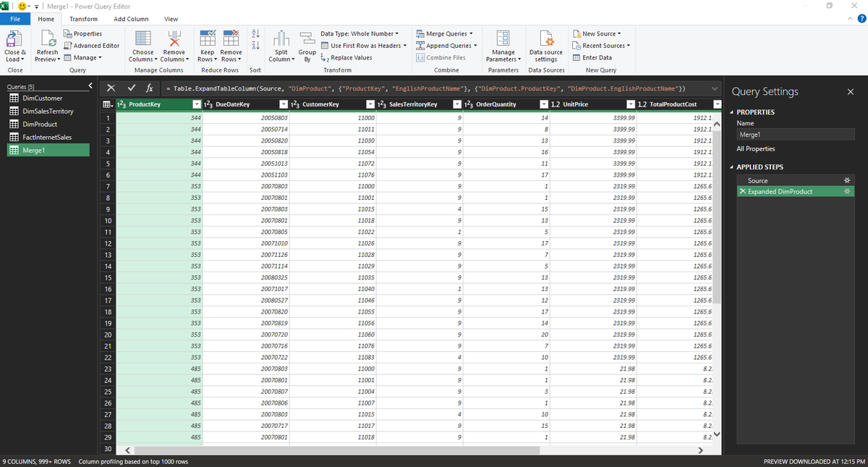Click the Remove Columns icon

coord(174,39)
